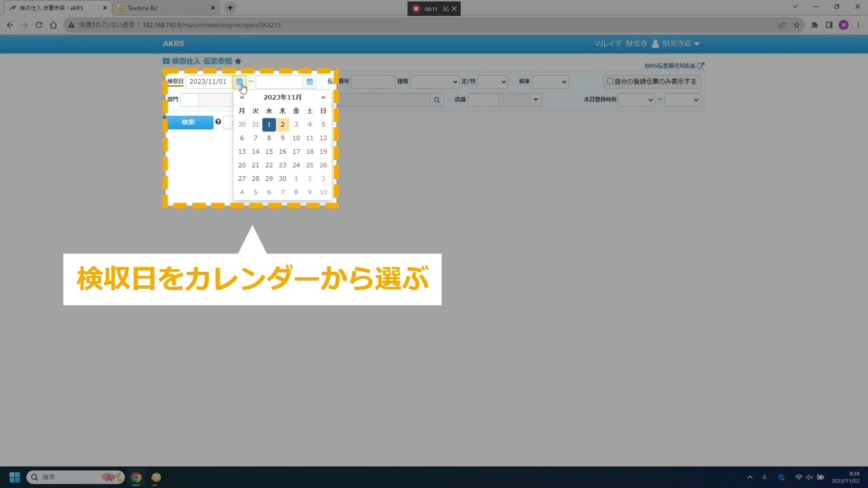Click the favorite star beside 検収仕入 伝票参照
The height and width of the screenshot is (488, 868).
pos(238,61)
